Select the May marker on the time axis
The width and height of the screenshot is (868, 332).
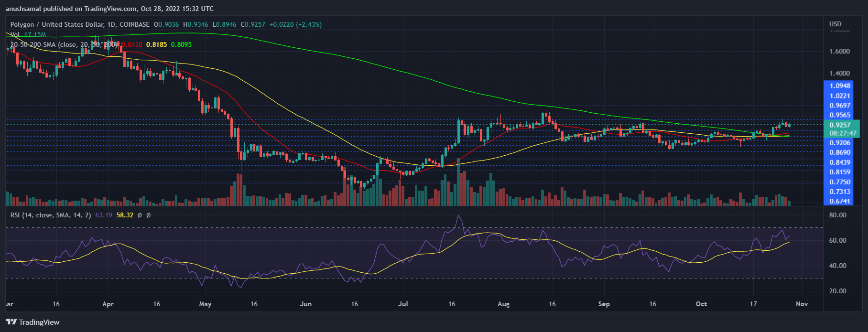205,304
